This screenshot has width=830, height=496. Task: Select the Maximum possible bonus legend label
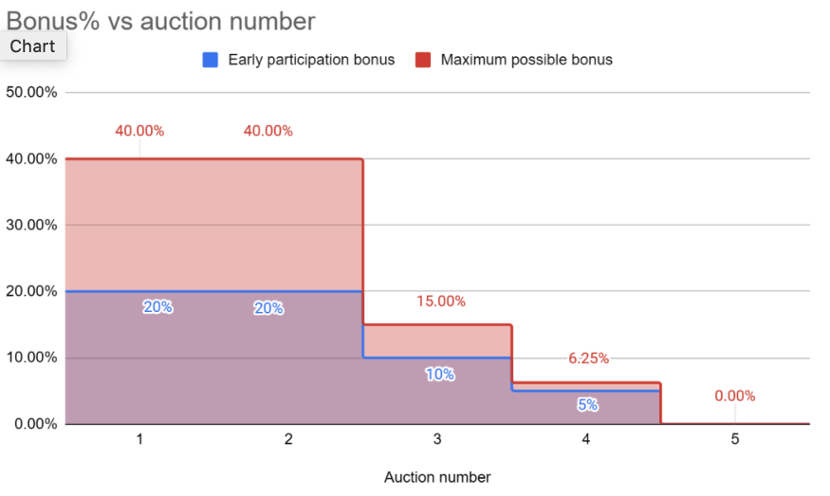527,60
